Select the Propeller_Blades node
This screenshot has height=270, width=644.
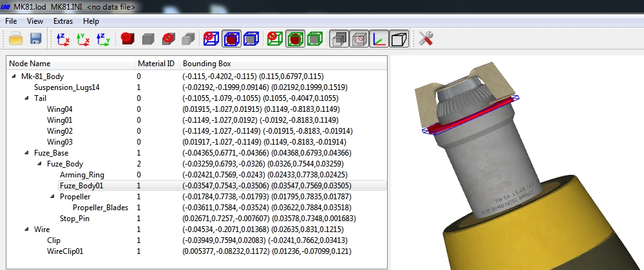100,208
